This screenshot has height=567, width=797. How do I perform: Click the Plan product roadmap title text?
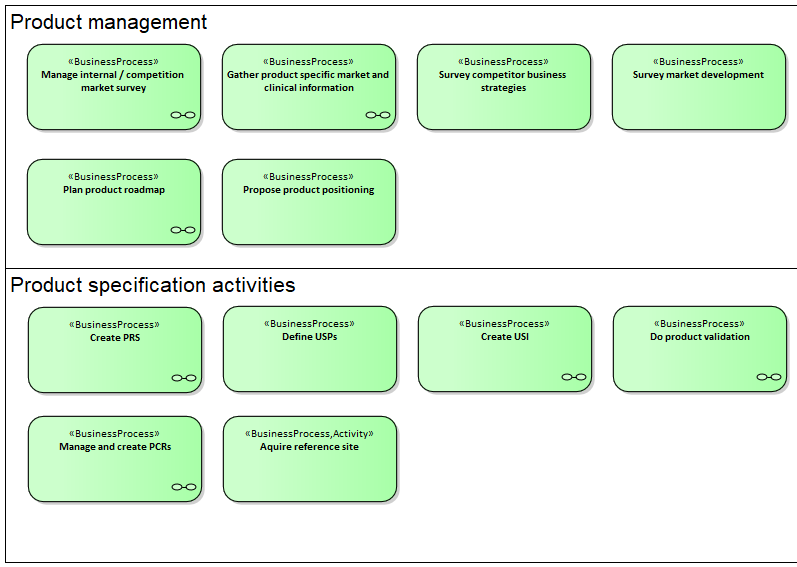click(x=113, y=190)
